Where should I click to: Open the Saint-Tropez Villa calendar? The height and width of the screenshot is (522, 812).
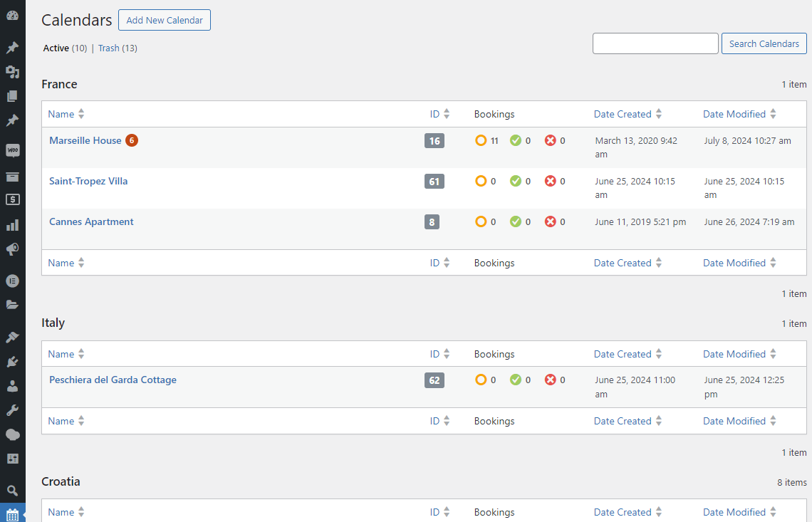click(88, 181)
